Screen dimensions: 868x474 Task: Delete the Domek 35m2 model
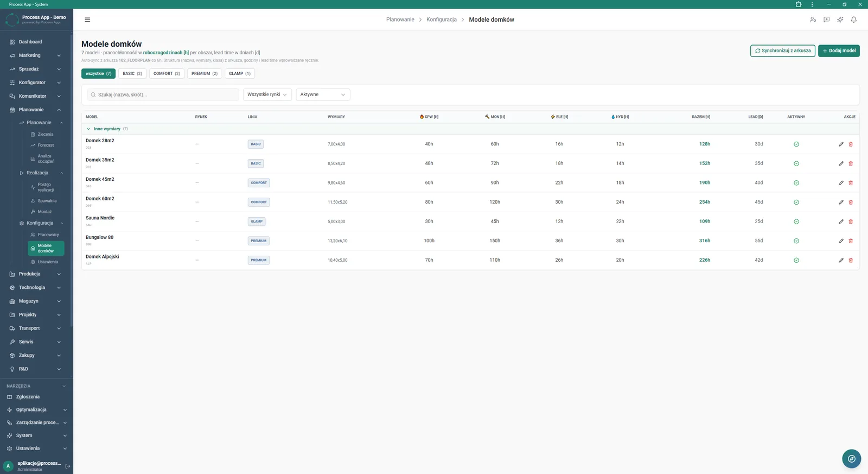(x=851, y=163)
